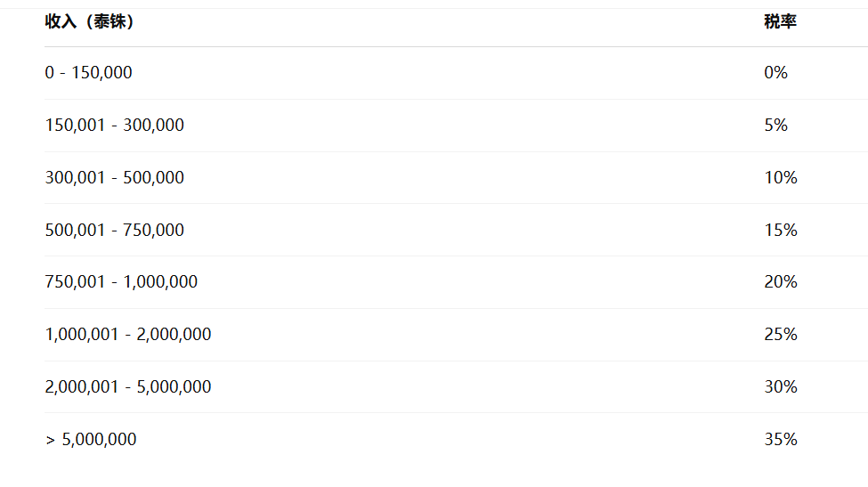This screenshot has height=487, width=868.
Task: Select the 0 - 150,000 income cell
Action: tap(88, 72)
